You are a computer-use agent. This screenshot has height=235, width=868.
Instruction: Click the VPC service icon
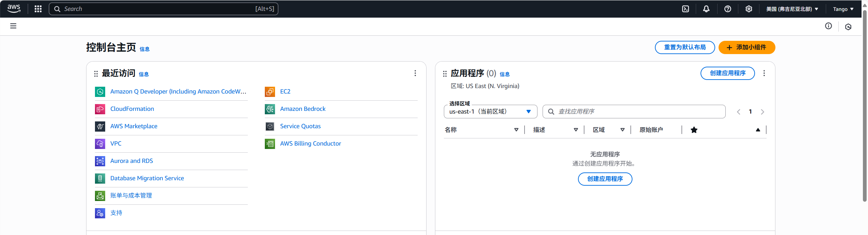pos(100,144)
